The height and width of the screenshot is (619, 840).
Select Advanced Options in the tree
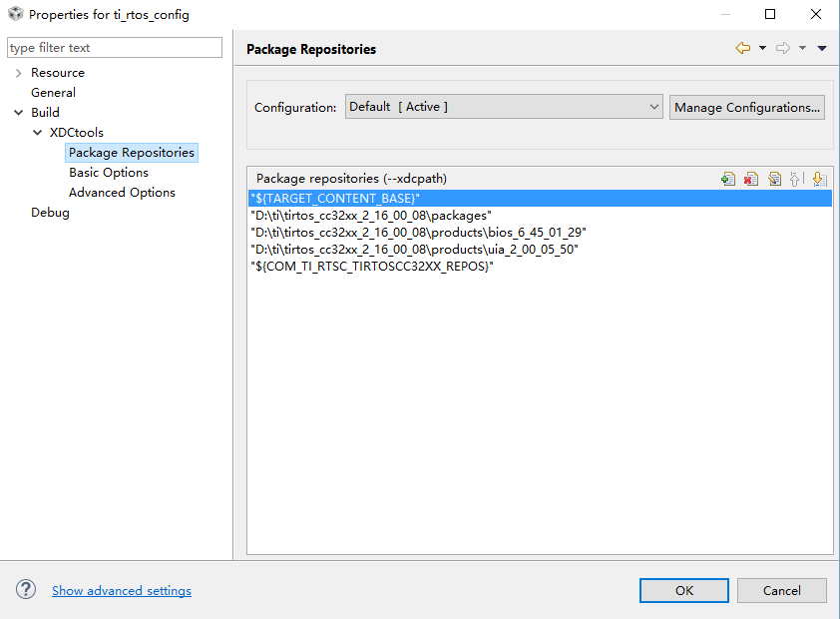(122, 193)
